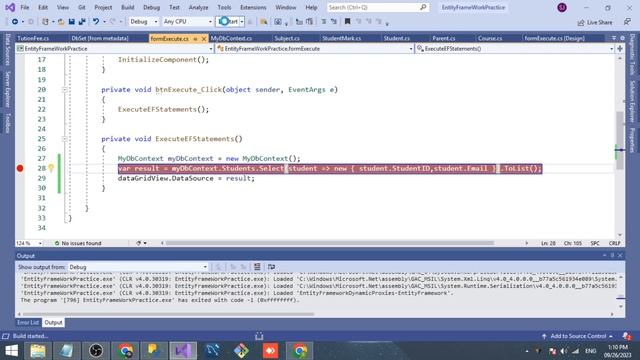Click the split editor icon

pyautogui.click(x=620, y=49)
